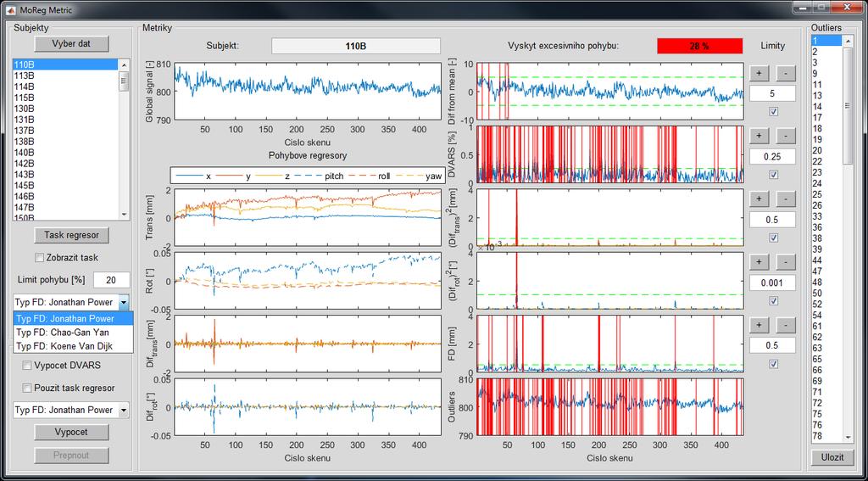Increase Dif from mean limit with plus

(x=759, y=73)
